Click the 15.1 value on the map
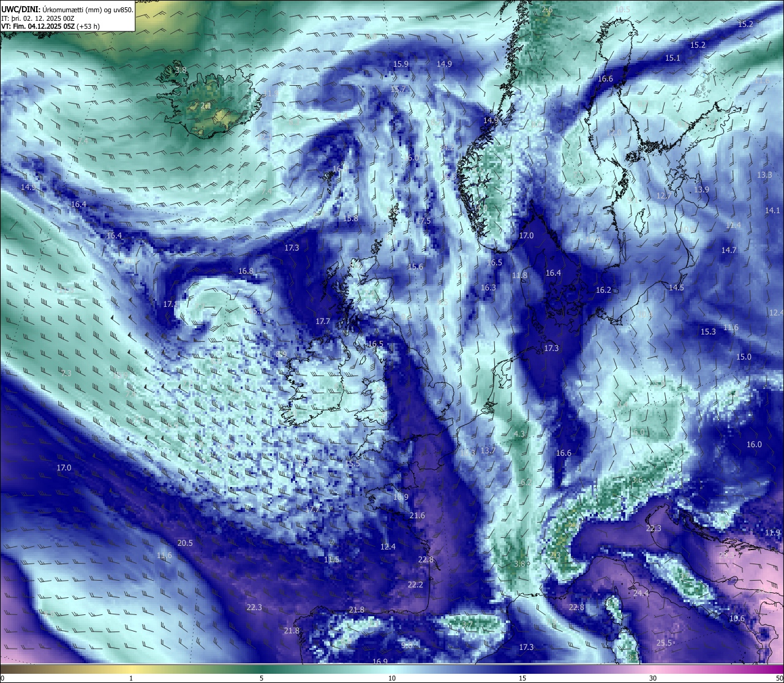The image size is (784, 683). [673, 58]
